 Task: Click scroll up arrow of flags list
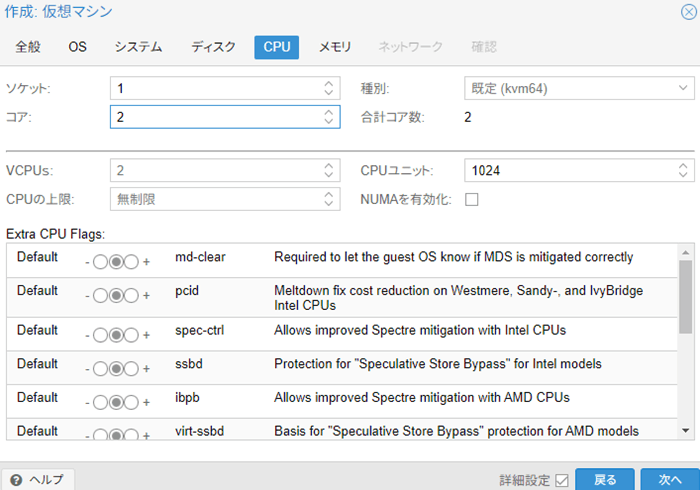tap(686, 253)
